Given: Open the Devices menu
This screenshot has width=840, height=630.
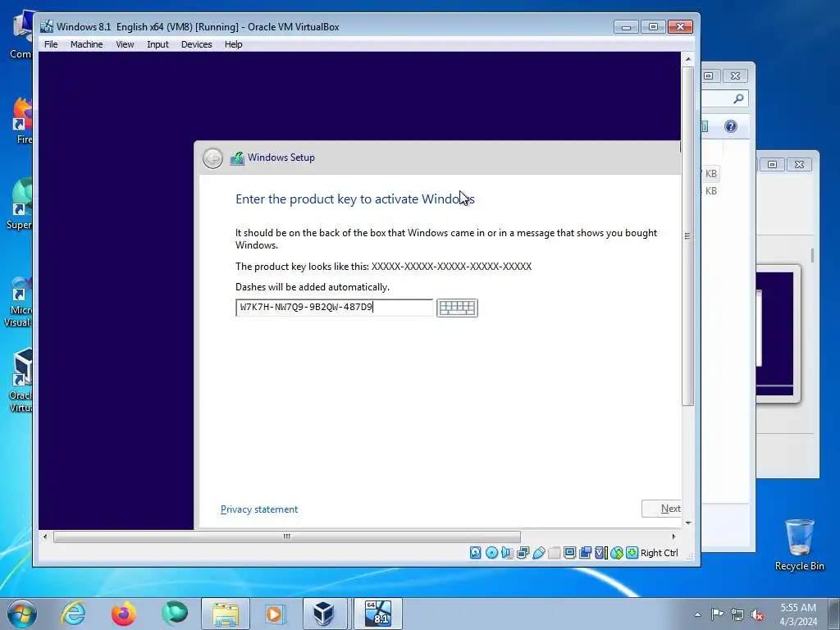Looking at the screenshot, I should [196, 44].
